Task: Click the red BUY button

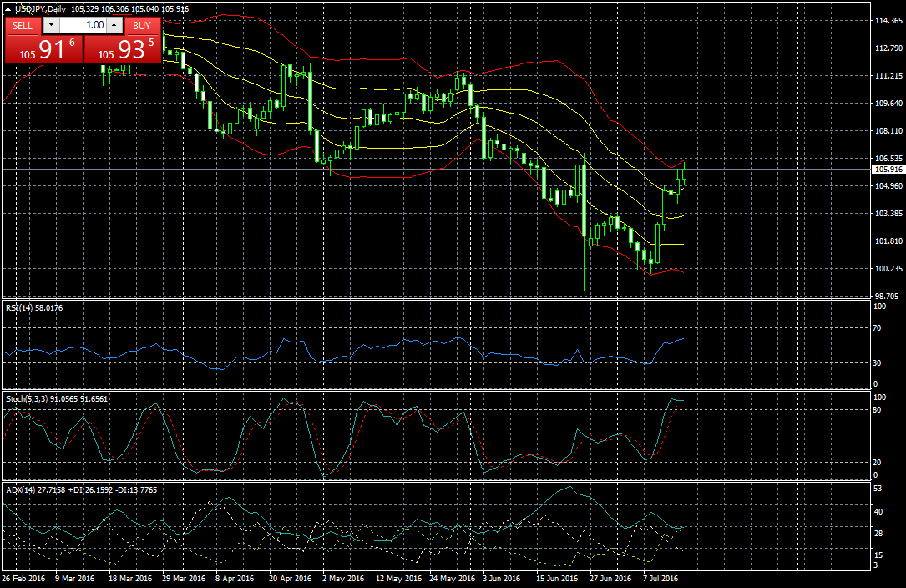Action: (x=141, y=25)
